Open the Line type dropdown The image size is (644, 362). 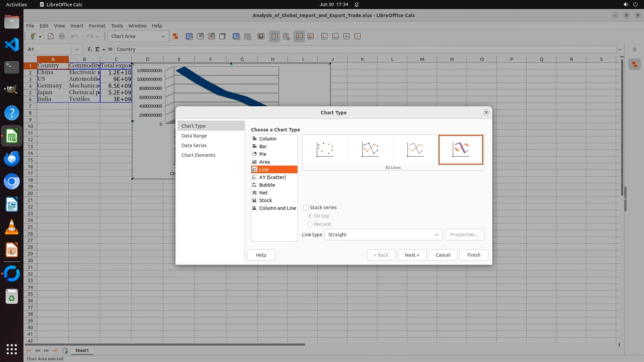click(x=383, y=235)
